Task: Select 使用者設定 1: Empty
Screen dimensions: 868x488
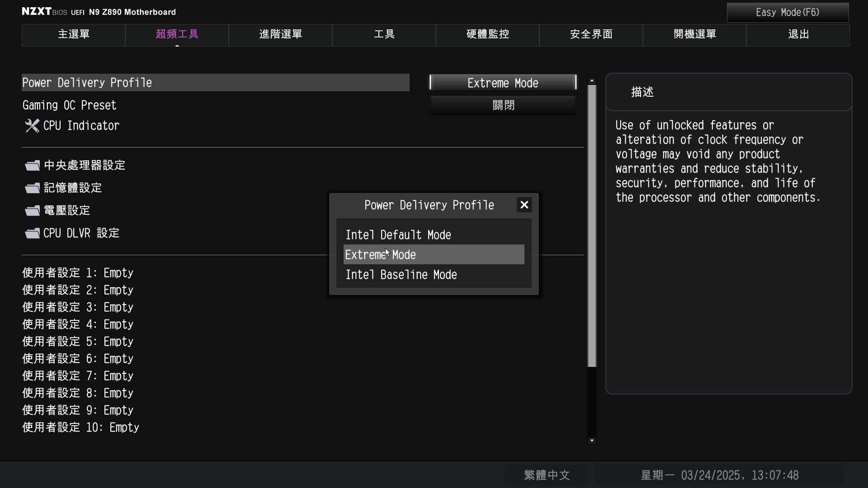Action: point(78,273)
